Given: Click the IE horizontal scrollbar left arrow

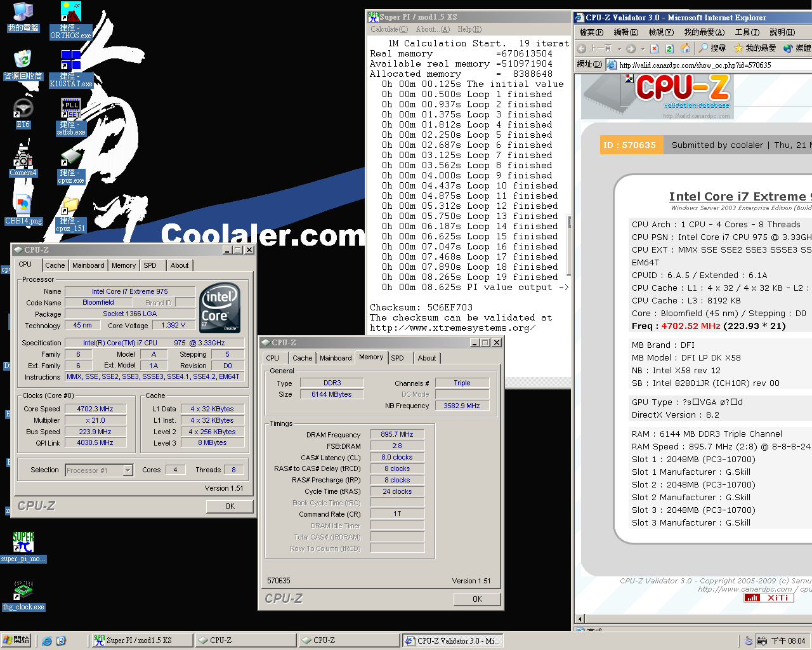Looking at the screenshot, I should pos(580,619).
